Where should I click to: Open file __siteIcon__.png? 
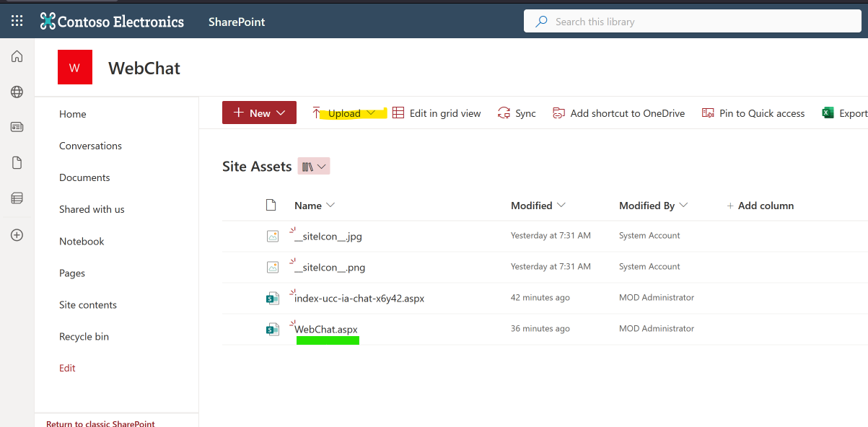[x=330, y=268]
